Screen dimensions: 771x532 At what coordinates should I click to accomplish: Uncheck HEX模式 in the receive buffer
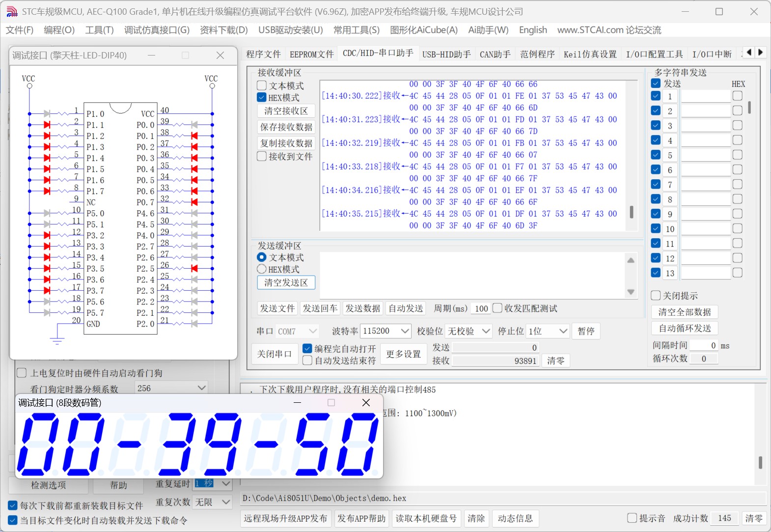coord(262,97)
